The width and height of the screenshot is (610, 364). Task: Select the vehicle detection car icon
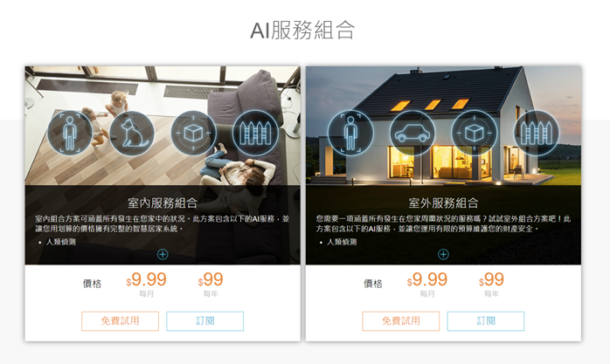[412, 133]
